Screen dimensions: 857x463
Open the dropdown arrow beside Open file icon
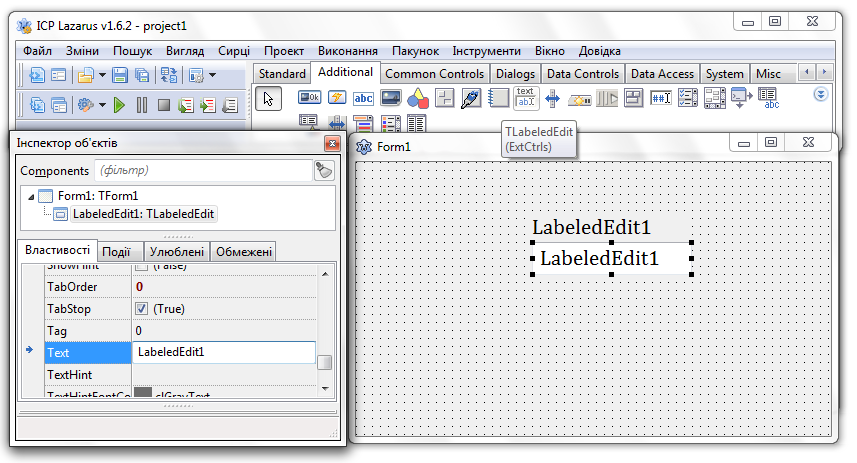(102, 75)
